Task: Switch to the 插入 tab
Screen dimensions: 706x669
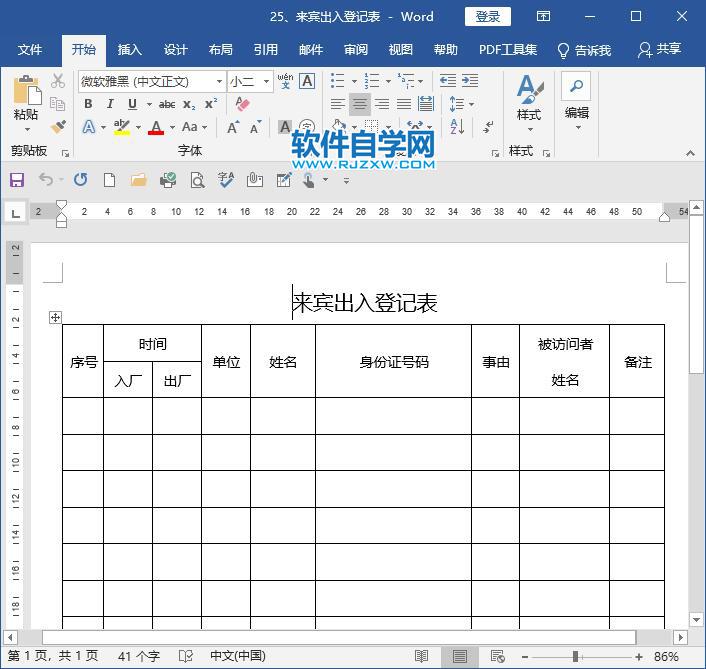Action: click(130, 50)
